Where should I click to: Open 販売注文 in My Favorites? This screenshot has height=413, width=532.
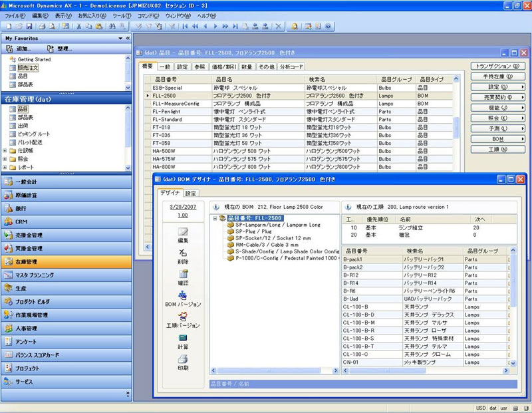coord(28,68)
